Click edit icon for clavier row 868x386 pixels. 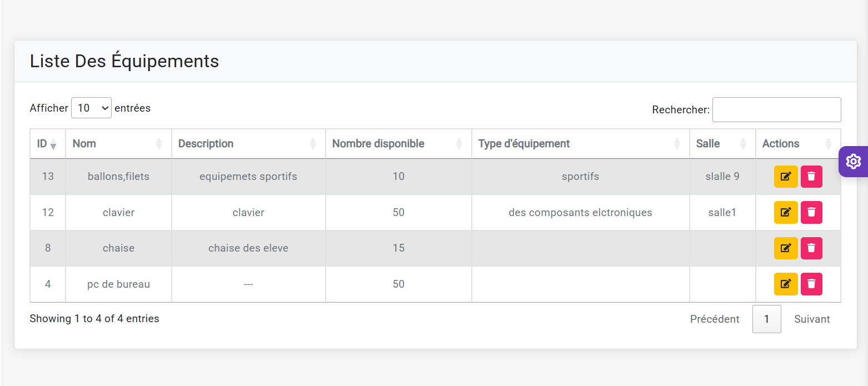coord(785,212)
